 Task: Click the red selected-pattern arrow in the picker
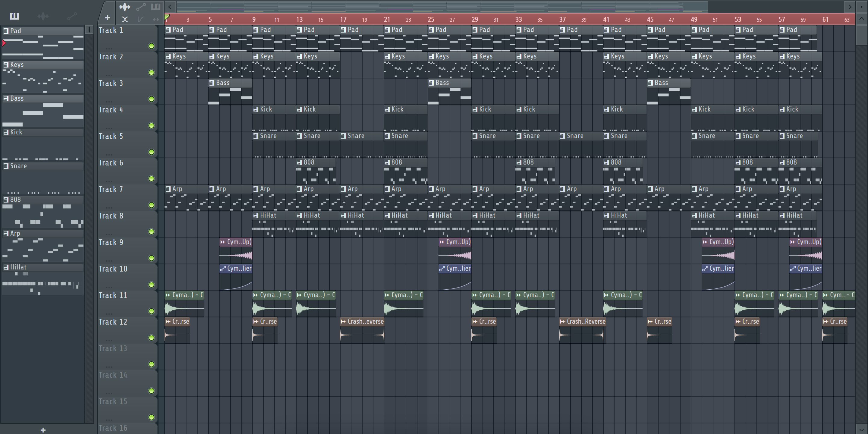click(4, 43)
